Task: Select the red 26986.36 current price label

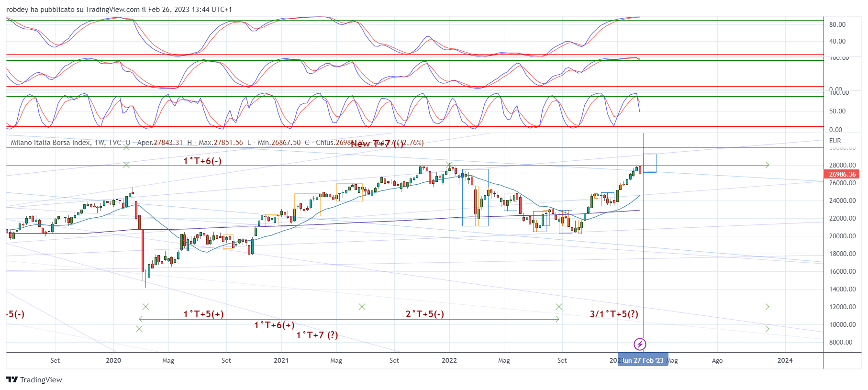Action: pos(843,174)
